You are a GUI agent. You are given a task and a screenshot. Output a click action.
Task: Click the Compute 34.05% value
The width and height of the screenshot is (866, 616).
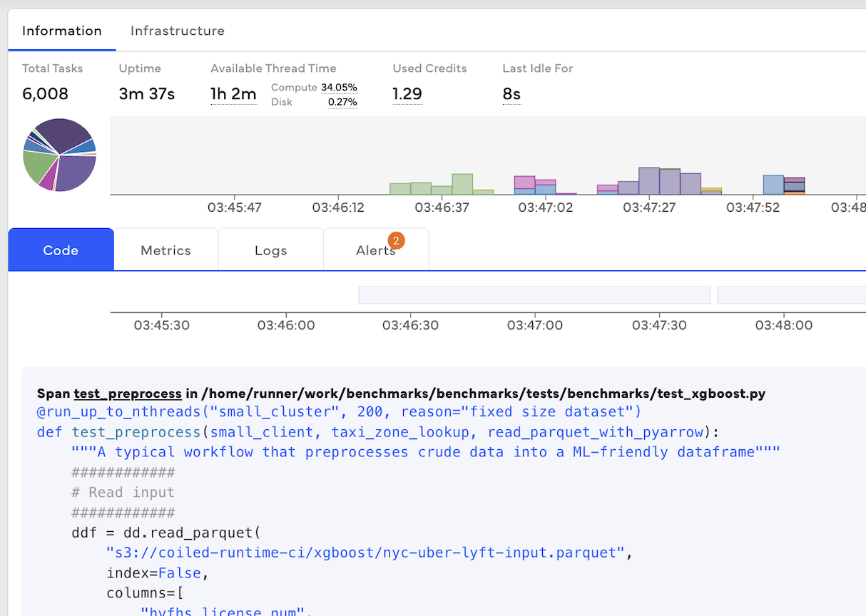(339, 88)
